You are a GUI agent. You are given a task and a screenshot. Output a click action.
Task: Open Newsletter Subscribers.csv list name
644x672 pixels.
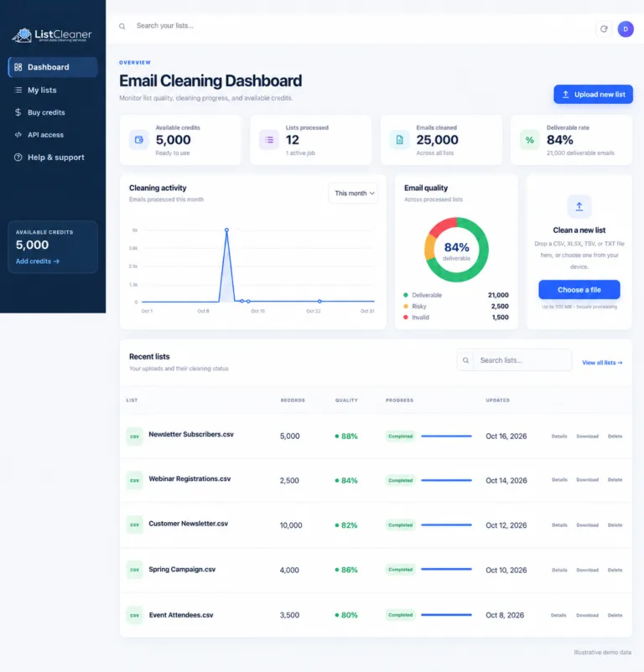[x=191, y=434]
